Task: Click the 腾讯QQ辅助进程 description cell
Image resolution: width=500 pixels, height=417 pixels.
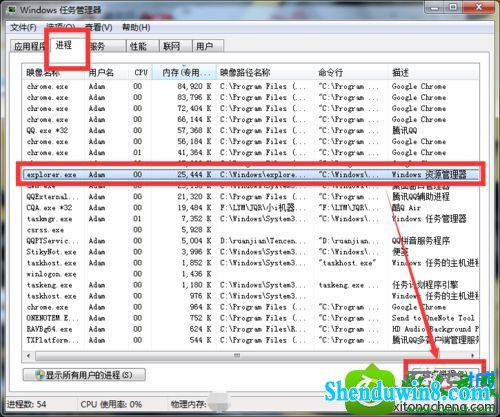Action: point(421,197)
